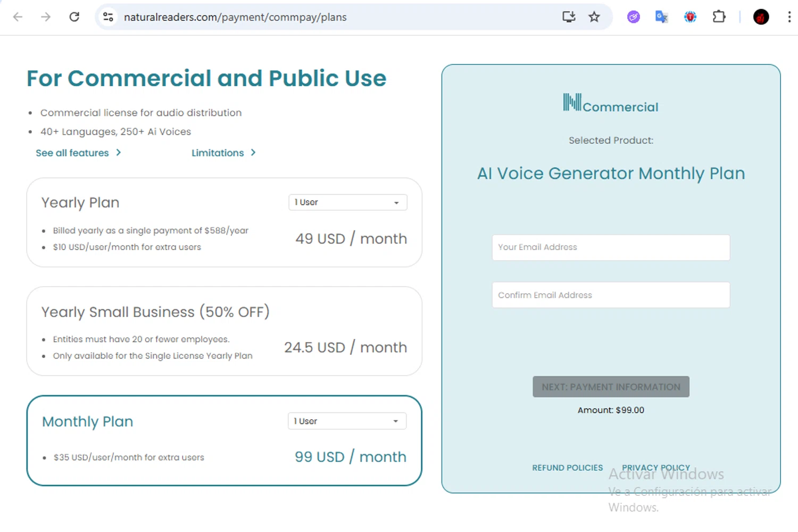Open the Chrome three-dot menu
The width and height of the screenshot is (798, 532).
[x=789, y=17]
